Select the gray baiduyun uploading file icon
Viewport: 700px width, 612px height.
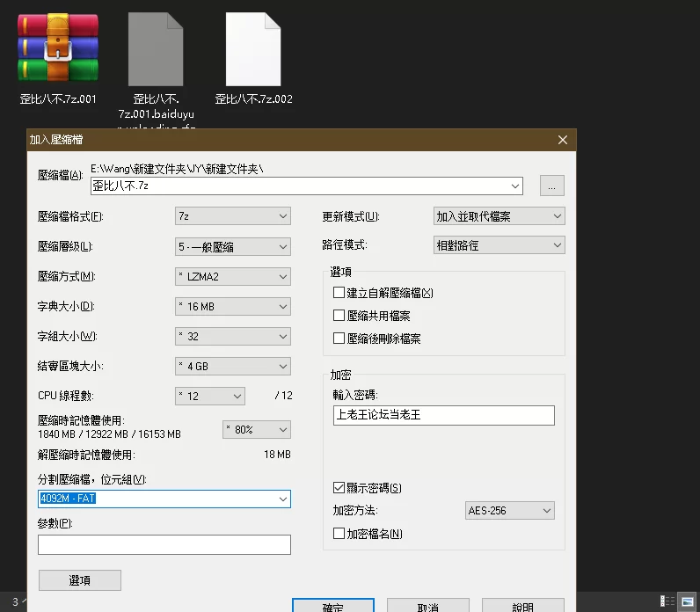tap(156, 49)
